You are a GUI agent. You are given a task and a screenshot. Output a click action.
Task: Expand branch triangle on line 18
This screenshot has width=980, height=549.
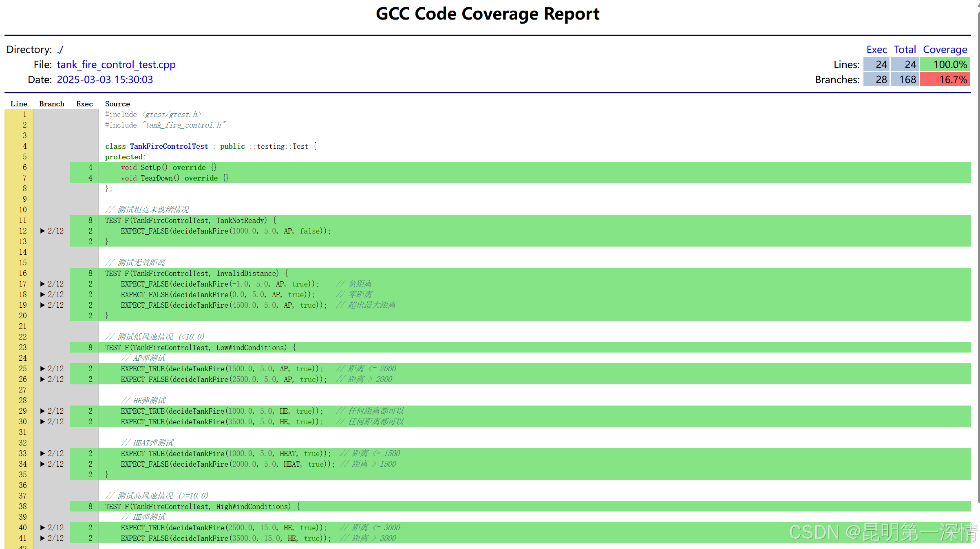coord(42,295)
